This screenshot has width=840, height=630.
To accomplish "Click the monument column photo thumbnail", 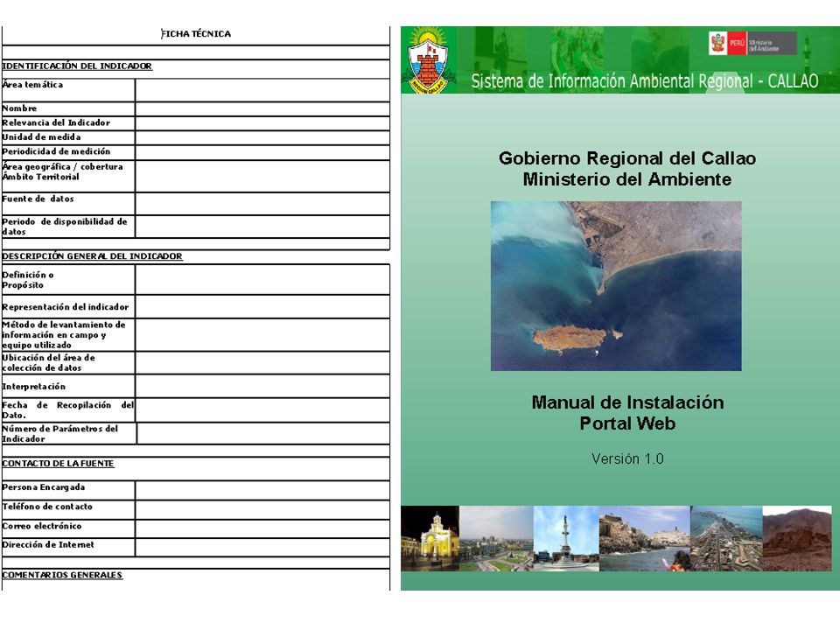I will [x=566, y=538].
